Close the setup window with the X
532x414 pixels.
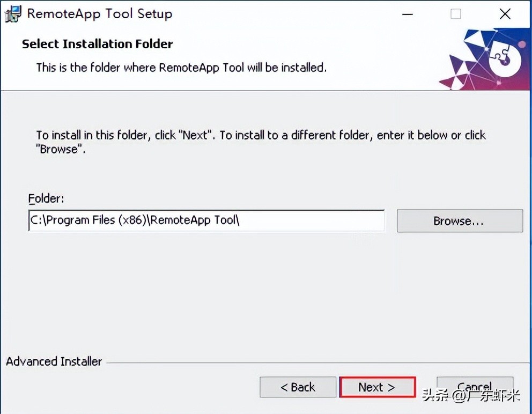click(x=505, y=14)
